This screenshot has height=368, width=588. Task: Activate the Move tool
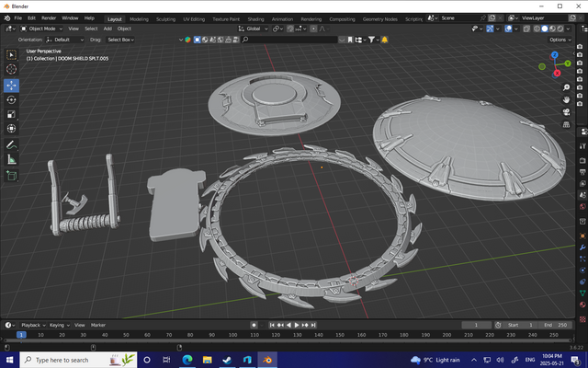point(11,85)
